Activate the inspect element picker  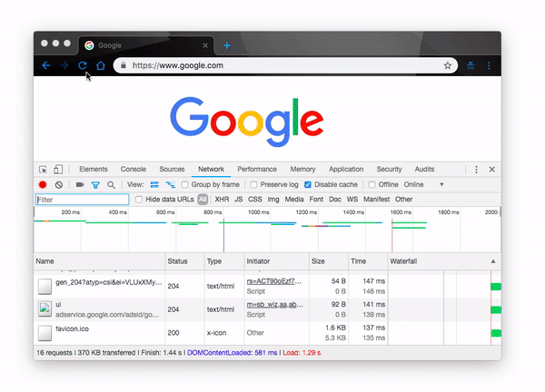pyautogui.click(x=43, y=170)
